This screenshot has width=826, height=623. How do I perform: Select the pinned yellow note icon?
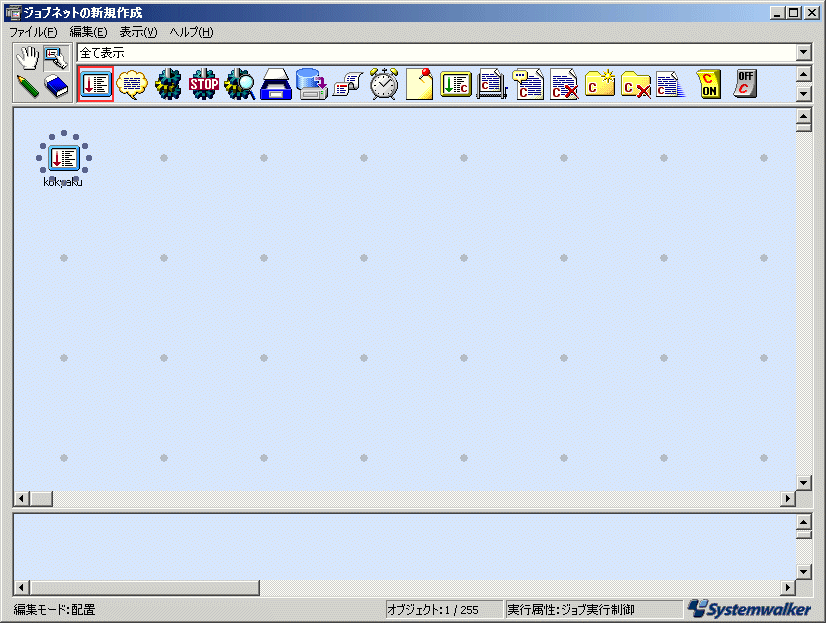(420, 84)
